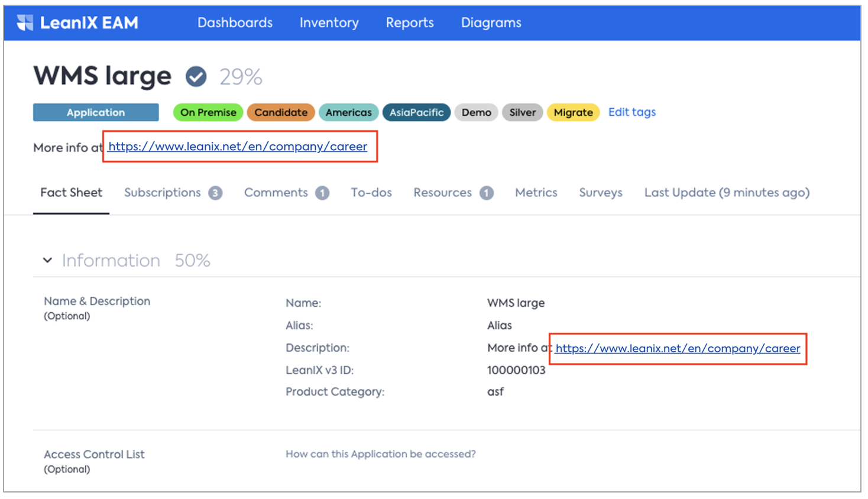Click the Americas tag
868x499 pixels.
pos(349,112)
